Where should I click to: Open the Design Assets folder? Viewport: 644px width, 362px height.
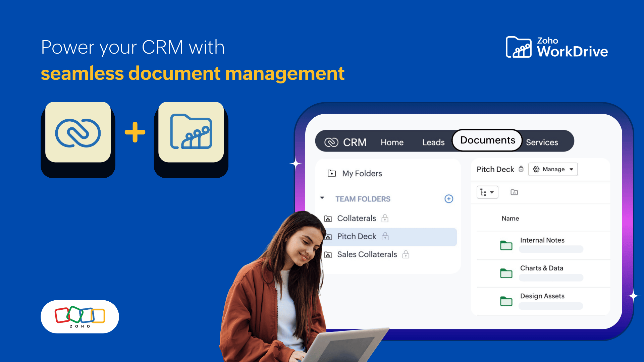(x=542, y=296)
